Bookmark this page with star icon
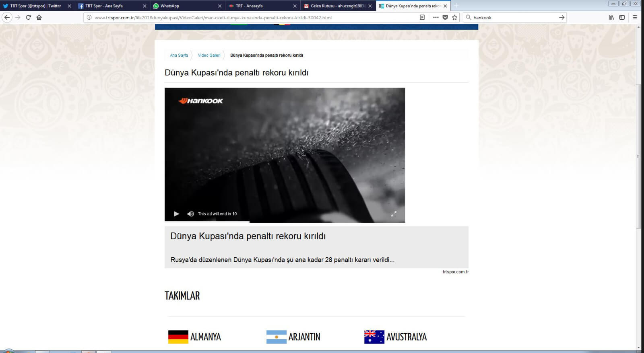 (455, 17)
